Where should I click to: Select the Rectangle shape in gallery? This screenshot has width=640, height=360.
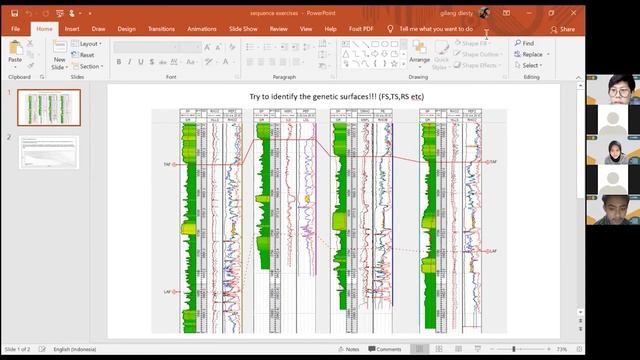(375, 44)
